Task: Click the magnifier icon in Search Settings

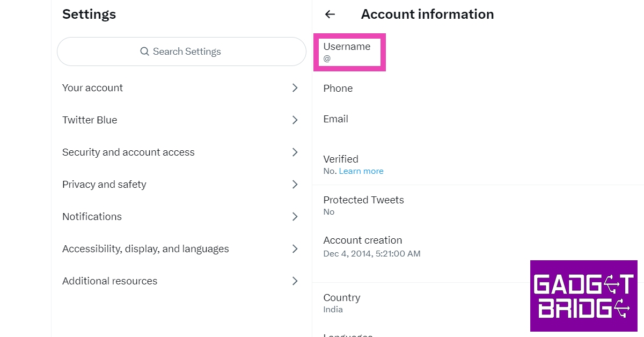Action: tap(144, 52)
